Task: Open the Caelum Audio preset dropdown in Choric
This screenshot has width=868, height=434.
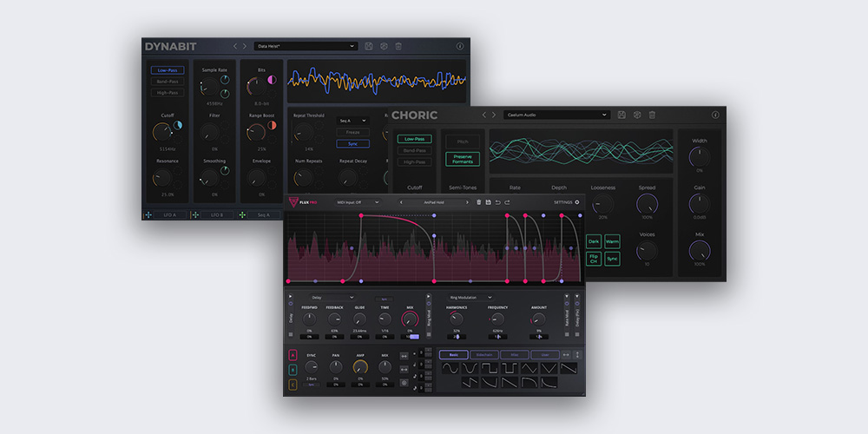Action: click(557, 115)
